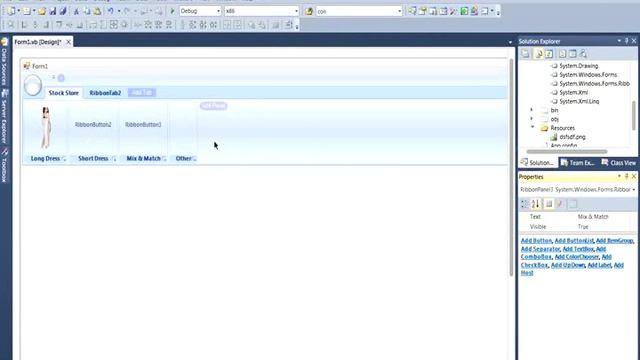Click the Properties icon in Solution Explorer toolbar

525,53
